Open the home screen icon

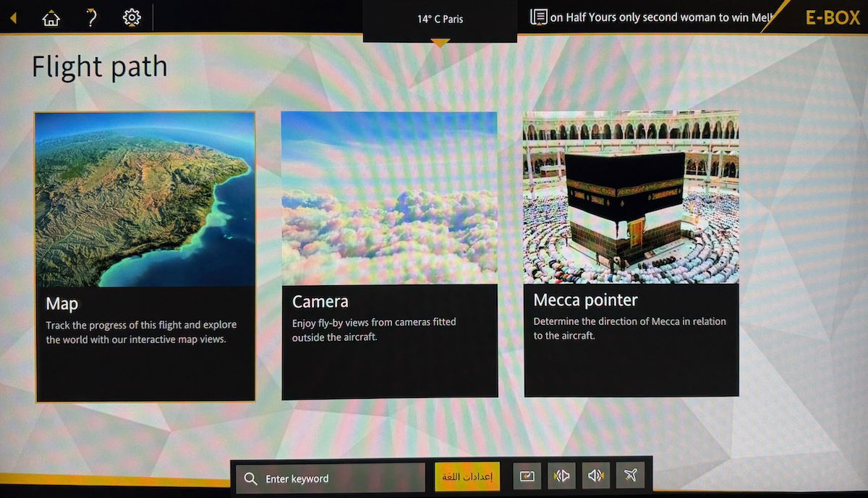(51, 18)
